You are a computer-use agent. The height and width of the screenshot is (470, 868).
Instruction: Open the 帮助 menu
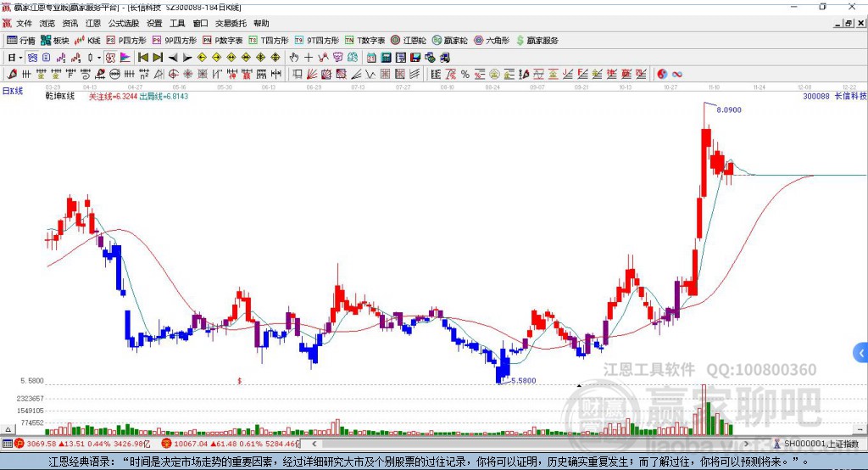pyautogui.click(x=261, y=23)
